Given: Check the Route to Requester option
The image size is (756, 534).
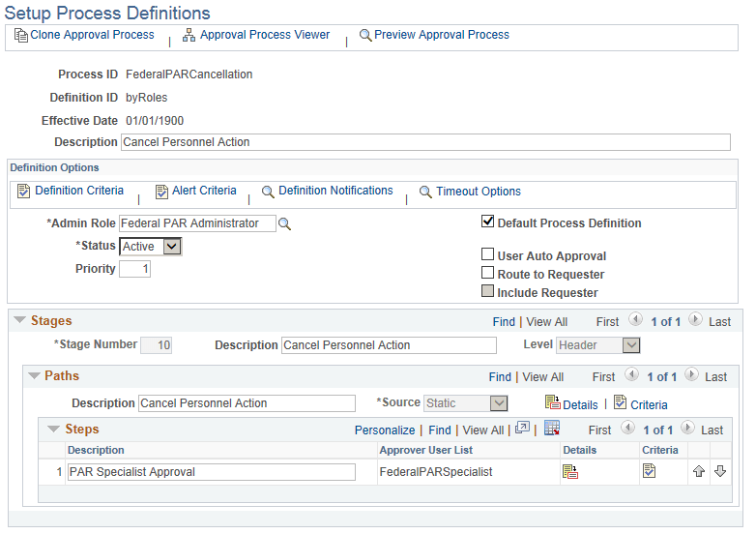Looking at the screenshot, I should point(488,274).
